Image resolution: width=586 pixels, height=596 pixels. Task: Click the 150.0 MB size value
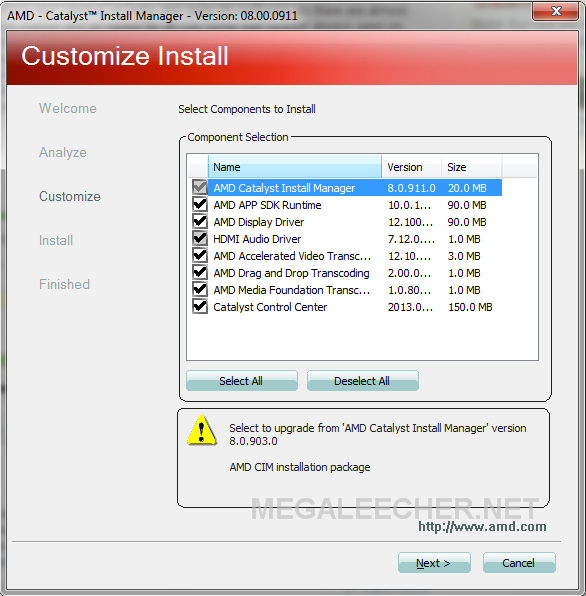pos(470,307)
